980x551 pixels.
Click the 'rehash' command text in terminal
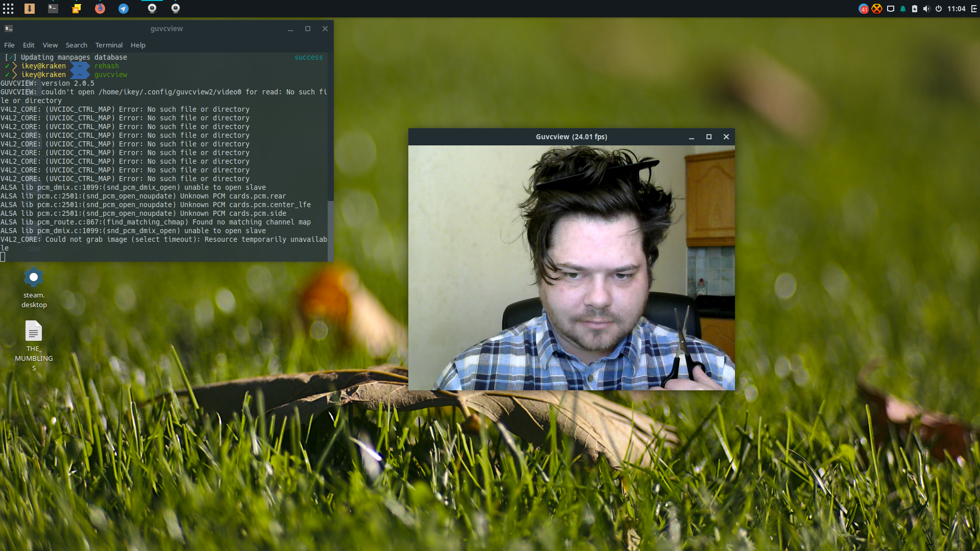107,66
